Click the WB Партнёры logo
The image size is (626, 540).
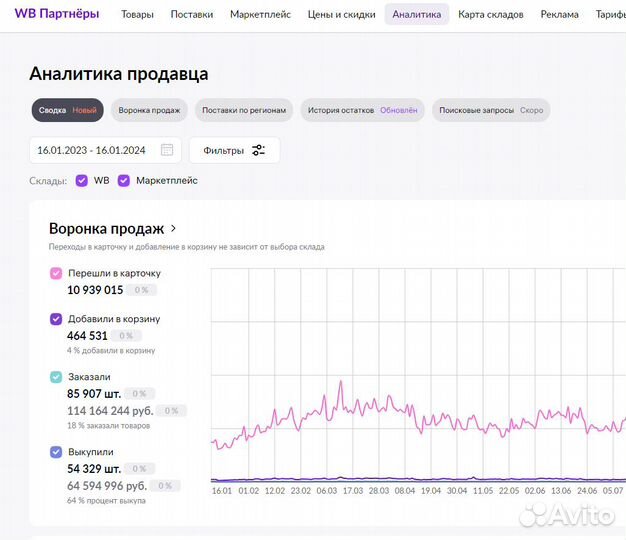tap(56, 14)
